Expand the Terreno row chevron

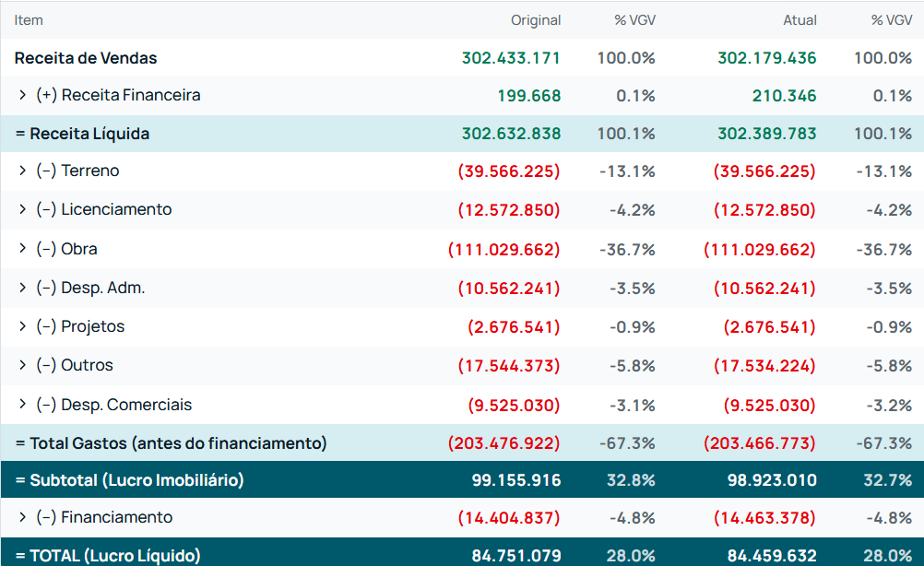point(22,171)
